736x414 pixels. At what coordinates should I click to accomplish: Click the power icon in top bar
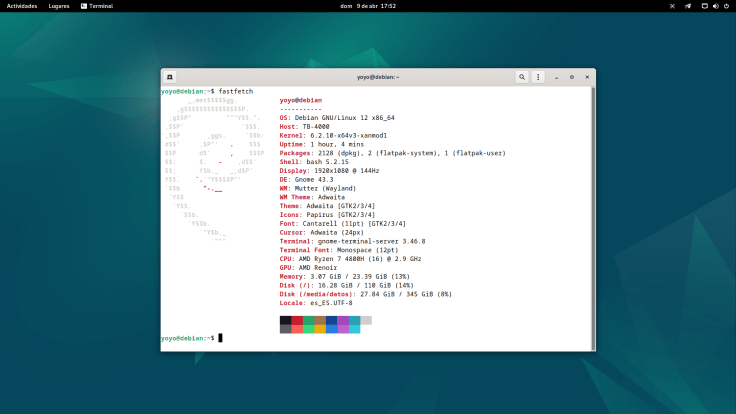725,5
